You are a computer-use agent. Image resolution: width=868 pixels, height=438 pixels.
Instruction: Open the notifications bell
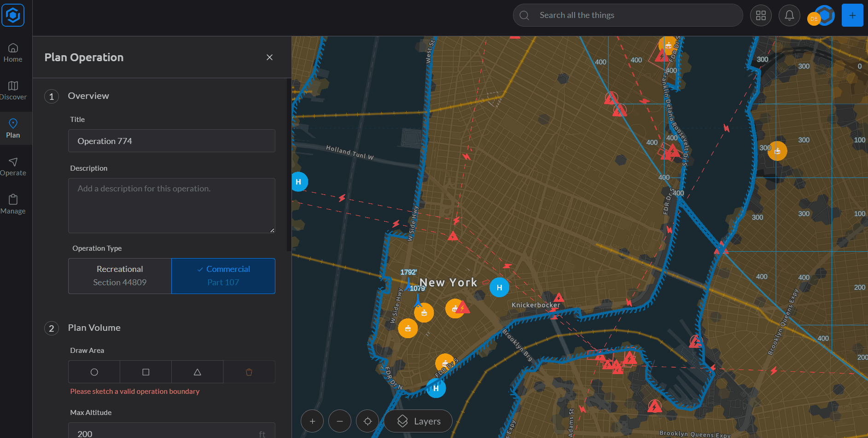[789, 15]
